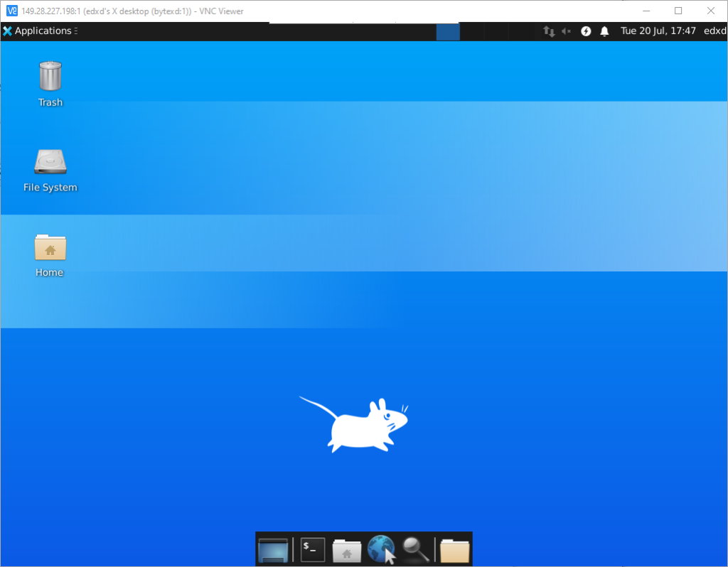Open the File Manager folder icon
Image resolution: width=728 pixels, height=567 pixels.
point(454,549)
